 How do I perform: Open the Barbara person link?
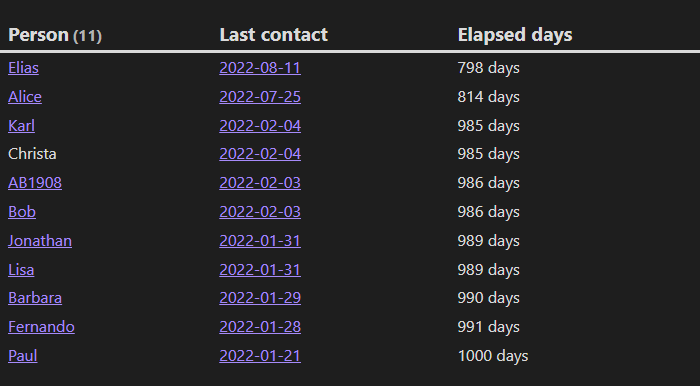pyautogui.click(x=35, y=298)
